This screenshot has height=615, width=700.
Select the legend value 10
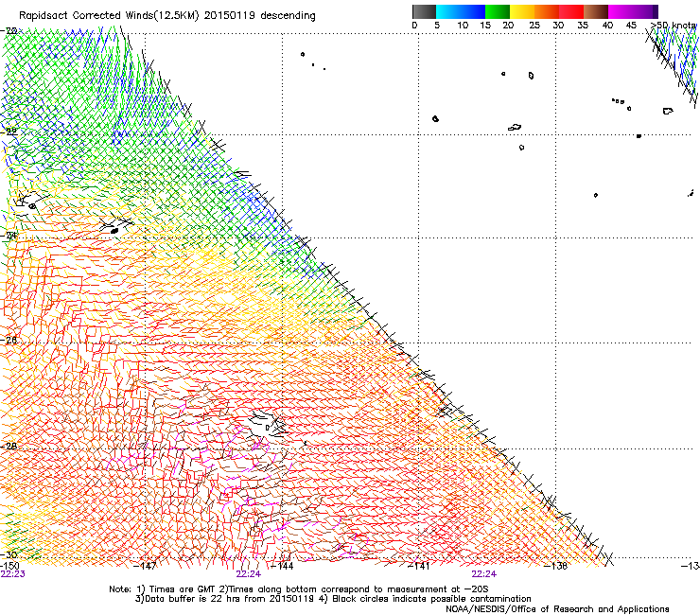(463, 26)
